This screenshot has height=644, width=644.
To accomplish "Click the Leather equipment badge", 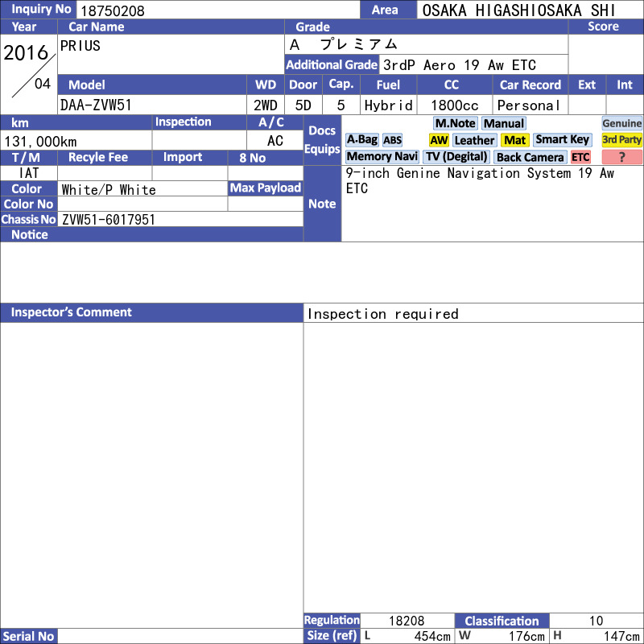I will coord(474,140).
